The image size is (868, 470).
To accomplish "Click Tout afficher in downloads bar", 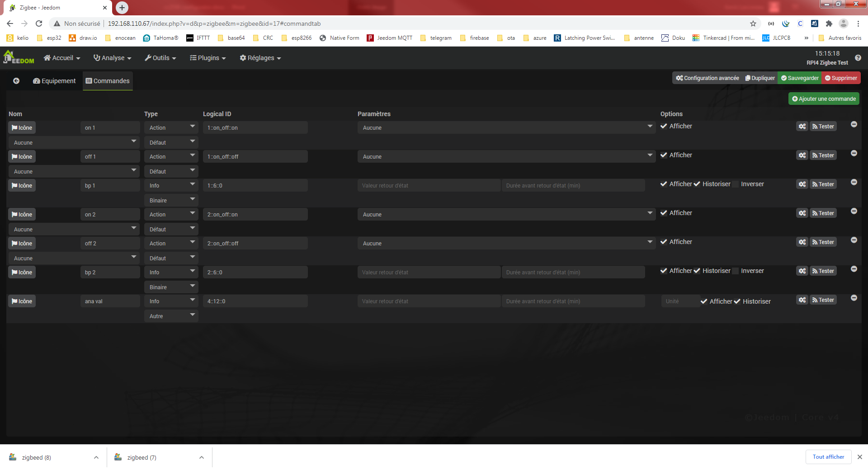I will tap(828, 457).
